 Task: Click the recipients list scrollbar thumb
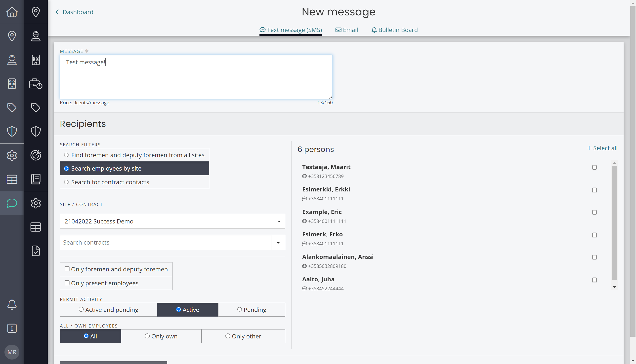[614, 223]
